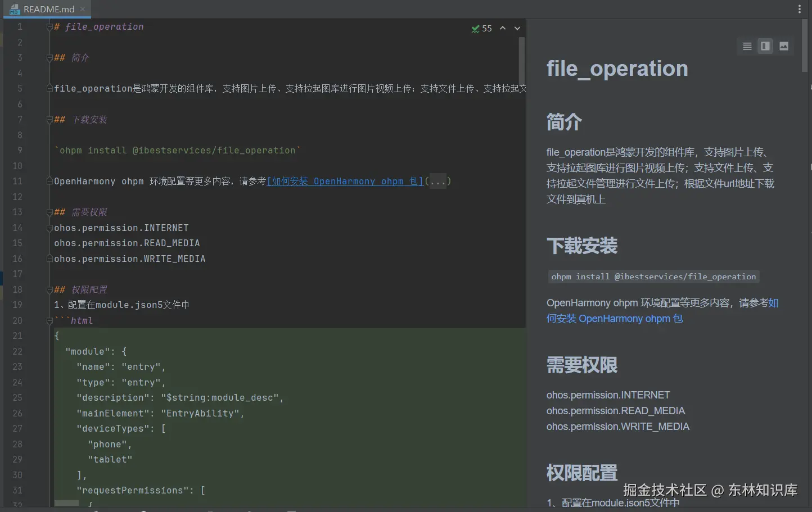Click the '"name": "entry",' line

click(x=121, y=367)
